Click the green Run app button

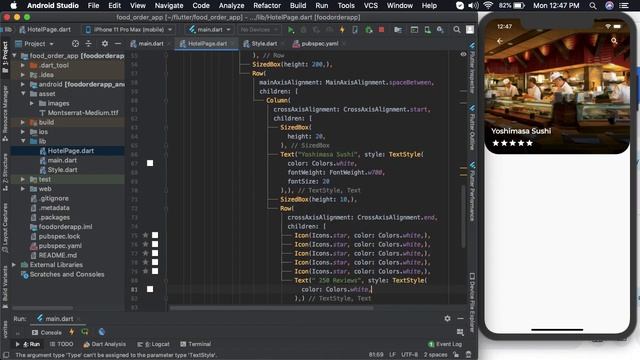point(291,30)
